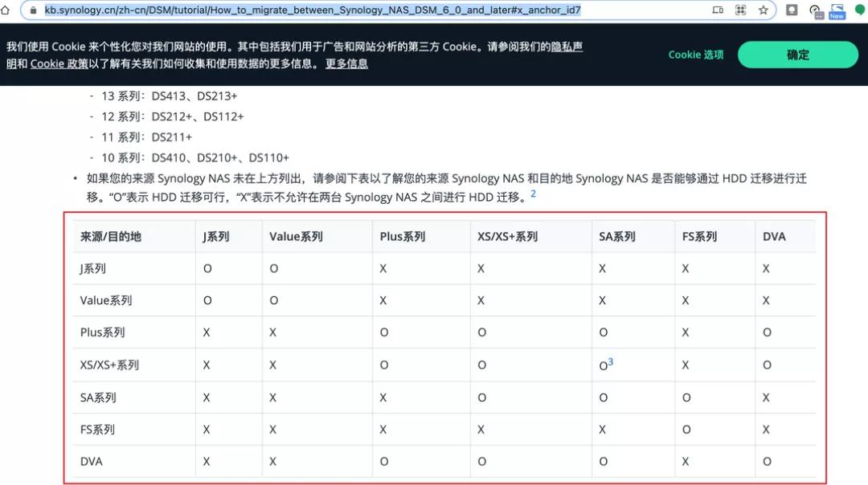The width and height of the screenshot is (868, 485).
Task: Click the address bar URL field
Action: [x=321, y=10]
